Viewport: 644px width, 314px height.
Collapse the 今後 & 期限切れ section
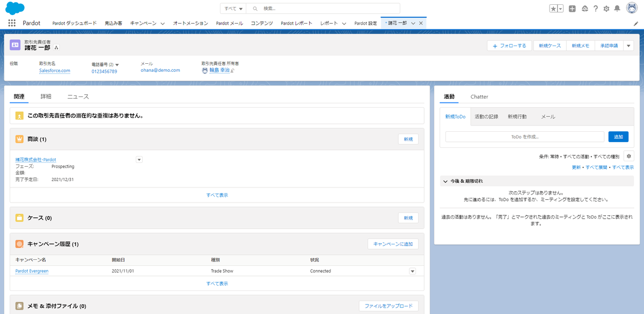coord(445,181)
